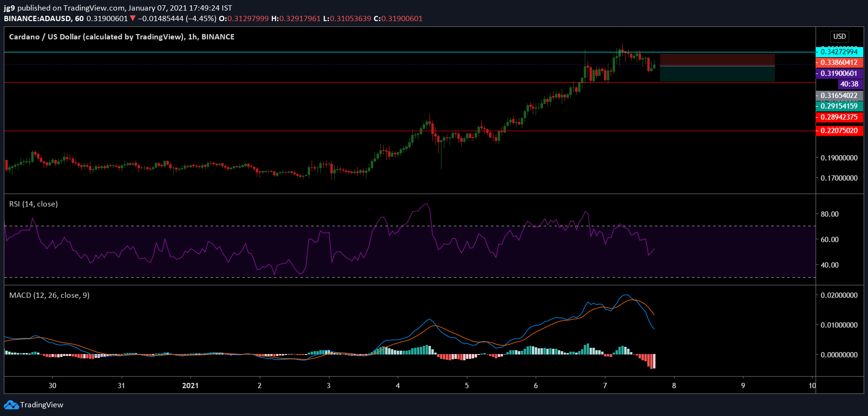Click the RSI (14, close) indicator label
The width and height of the screenshot is (868, 416).
click(33, 204)
